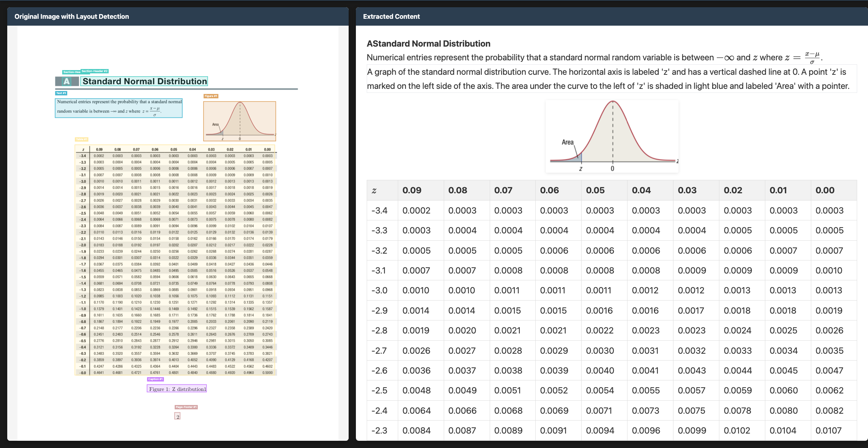
Task: Click the Page-Footer #1 label tag
Action: coord(186,407)
